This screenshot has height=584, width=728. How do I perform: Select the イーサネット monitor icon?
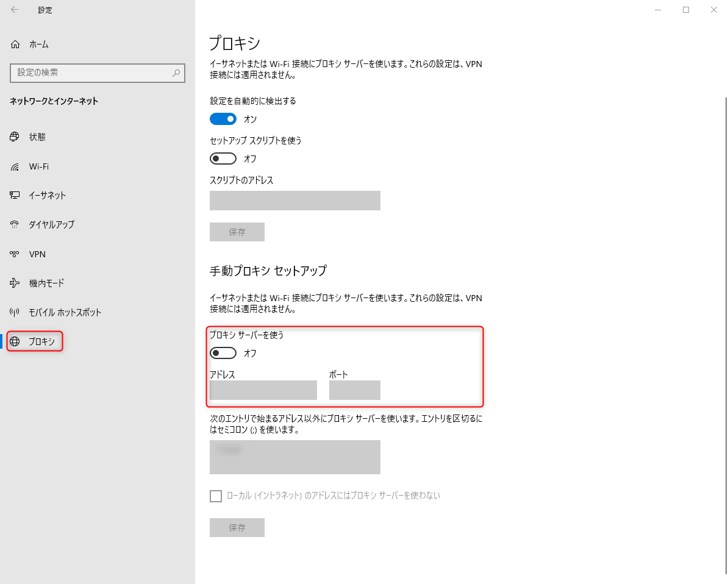15,196
